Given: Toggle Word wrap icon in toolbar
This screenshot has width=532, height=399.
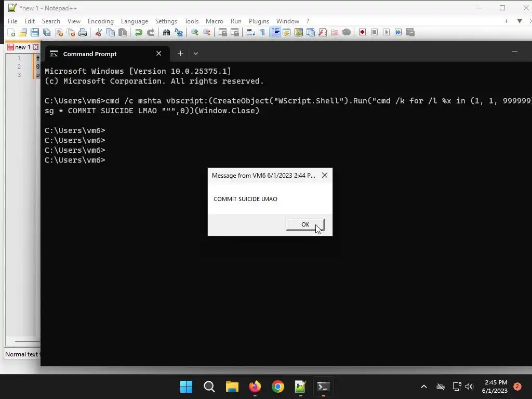Looking at the screenshot, I should click(x=251, y=32).
